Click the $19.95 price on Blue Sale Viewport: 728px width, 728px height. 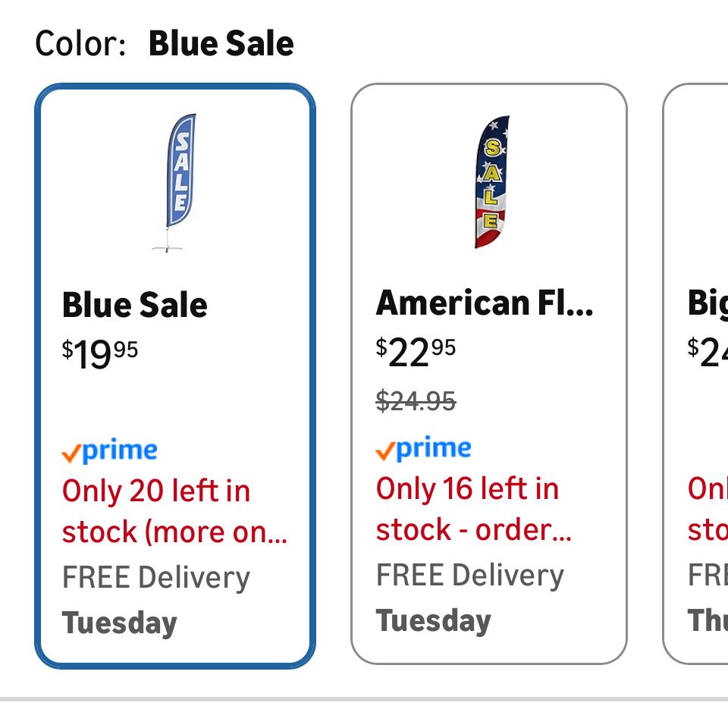click(100, 353)
